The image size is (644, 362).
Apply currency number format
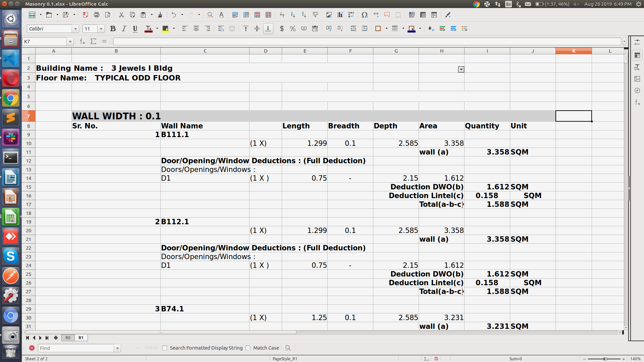[281, 28]
